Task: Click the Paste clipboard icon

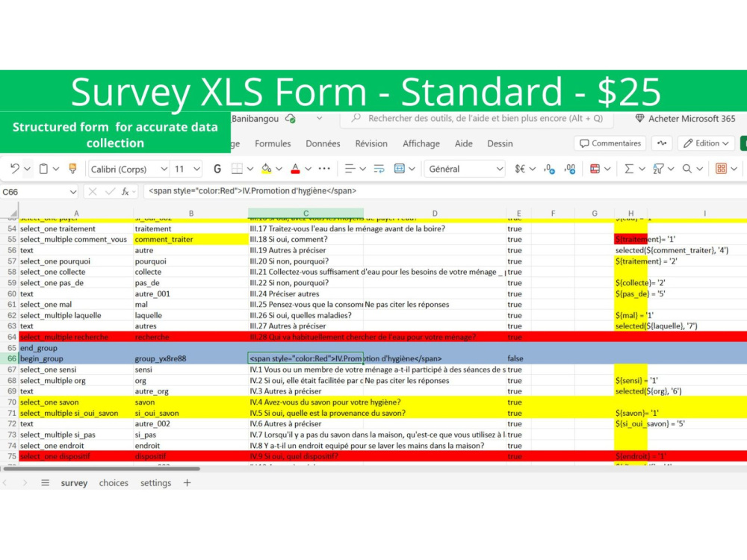Action: [43, 169]
